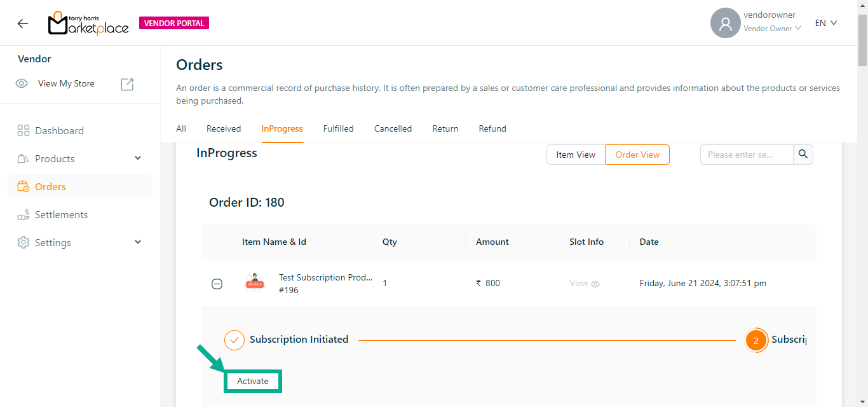Screen dimensions: 868x407
Task: Switch to the Cancelled tab
Action: point(393,128)
